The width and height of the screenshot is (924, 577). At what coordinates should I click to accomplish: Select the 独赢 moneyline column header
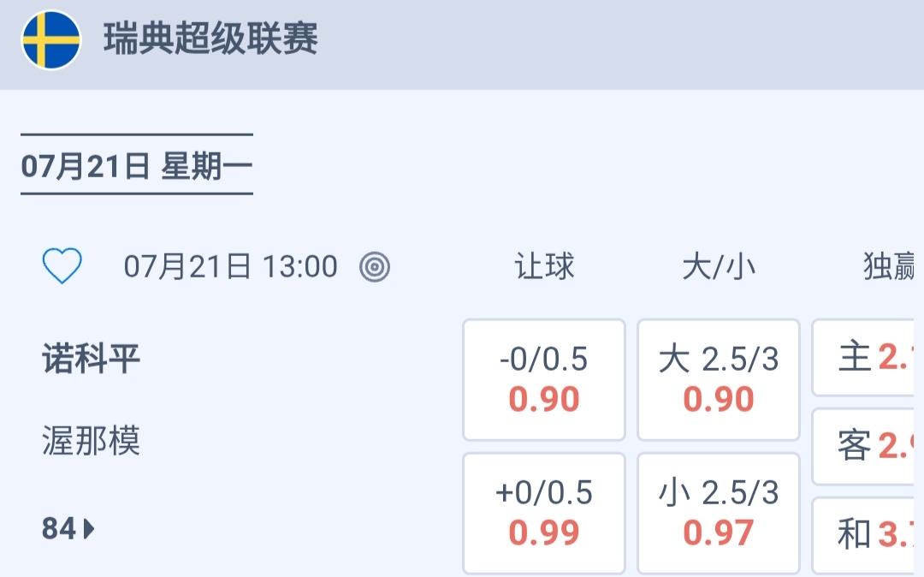[x=888, y=267]
